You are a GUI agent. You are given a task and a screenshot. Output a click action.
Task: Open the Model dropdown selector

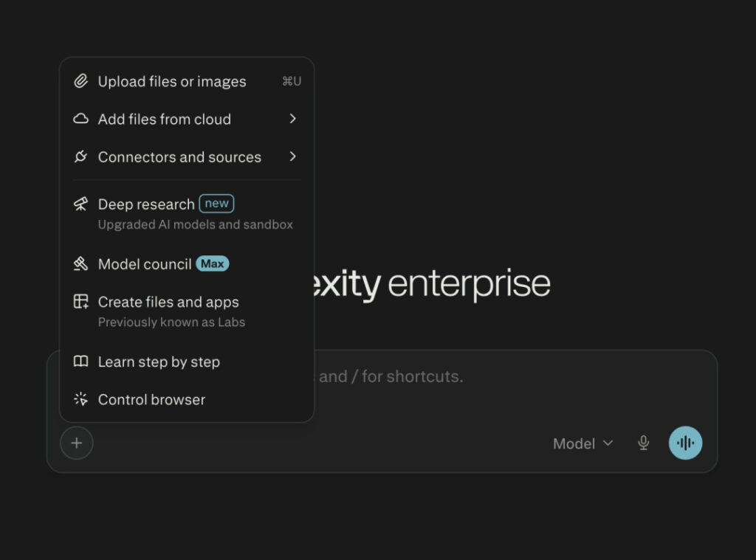583,443
